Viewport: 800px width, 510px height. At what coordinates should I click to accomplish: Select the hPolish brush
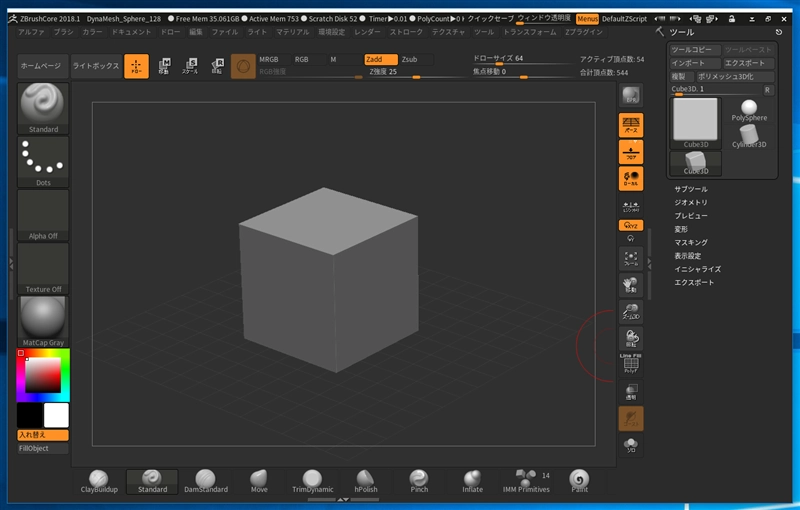tap(366, 482)
